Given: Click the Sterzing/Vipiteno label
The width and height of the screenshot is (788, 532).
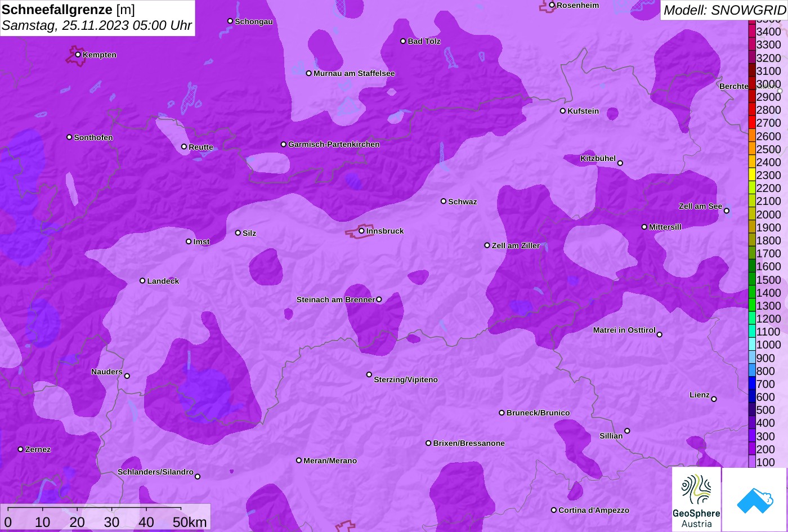Looking at the screenshot, I should [406, 379].
